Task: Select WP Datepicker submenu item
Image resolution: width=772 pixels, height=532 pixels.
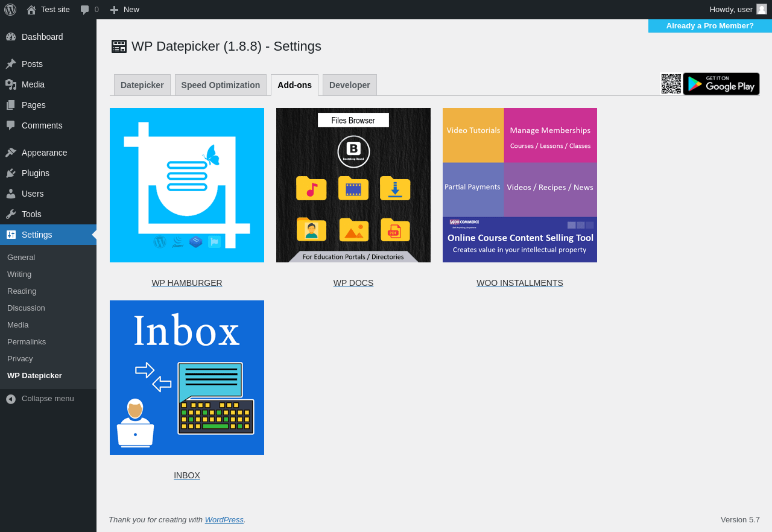Action: [x=48, y=375]
